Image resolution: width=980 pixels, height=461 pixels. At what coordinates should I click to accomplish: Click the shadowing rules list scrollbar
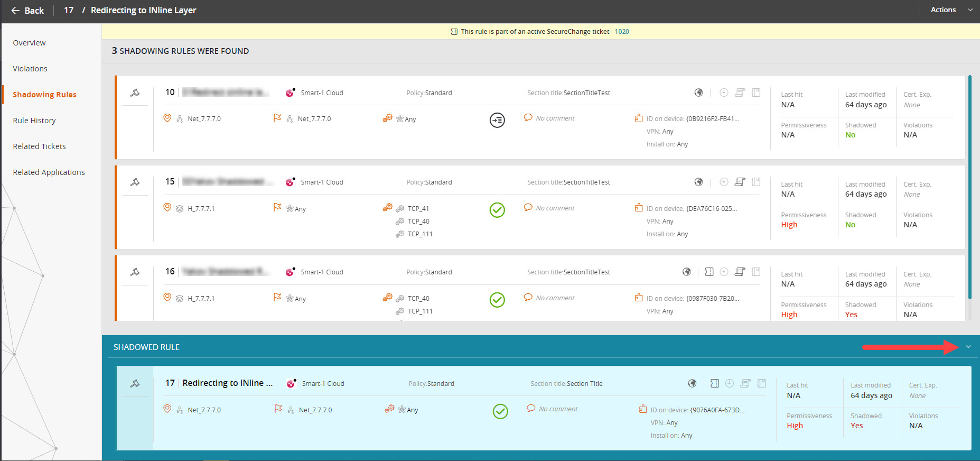pos(970,187)
